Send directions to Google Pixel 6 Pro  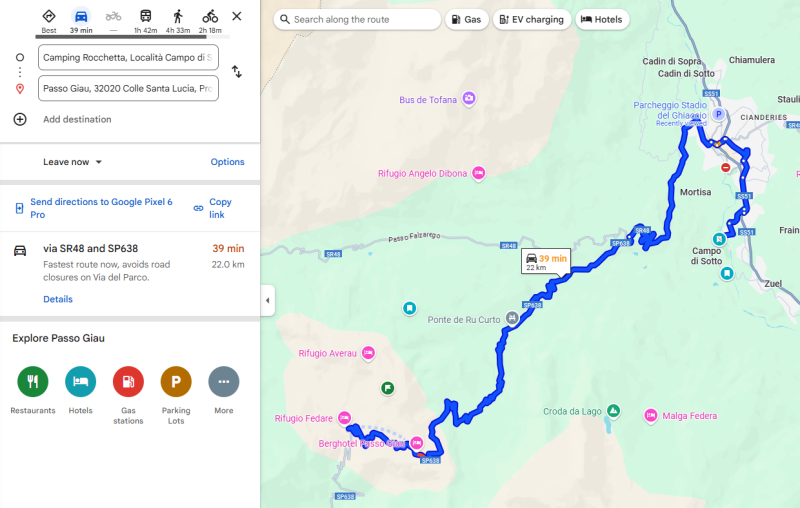tap(100, 208)
